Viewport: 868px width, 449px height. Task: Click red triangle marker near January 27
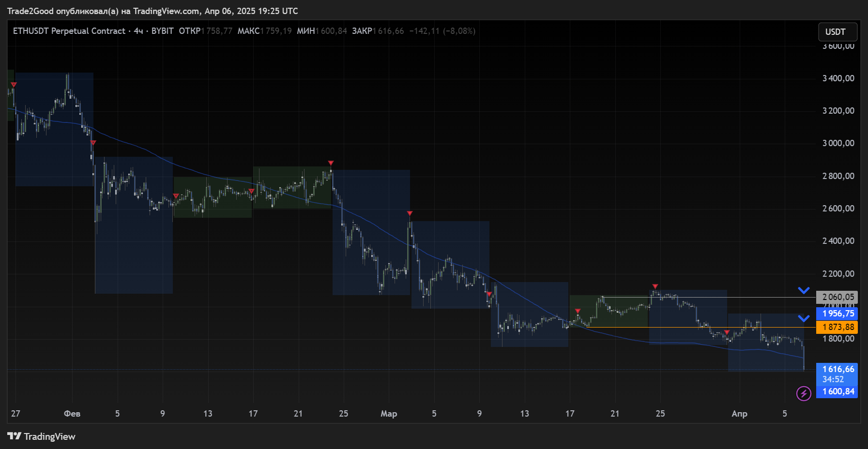coord(14,85)
